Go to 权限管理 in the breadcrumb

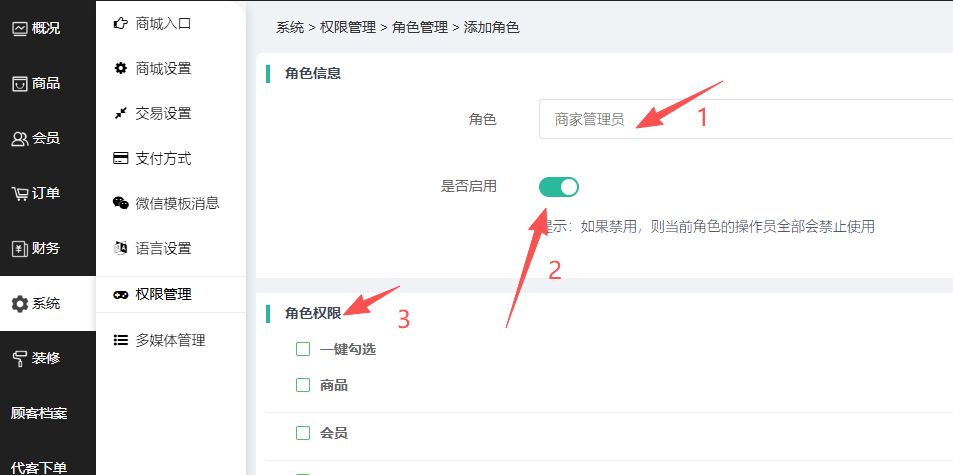click(x=347, y=28)
